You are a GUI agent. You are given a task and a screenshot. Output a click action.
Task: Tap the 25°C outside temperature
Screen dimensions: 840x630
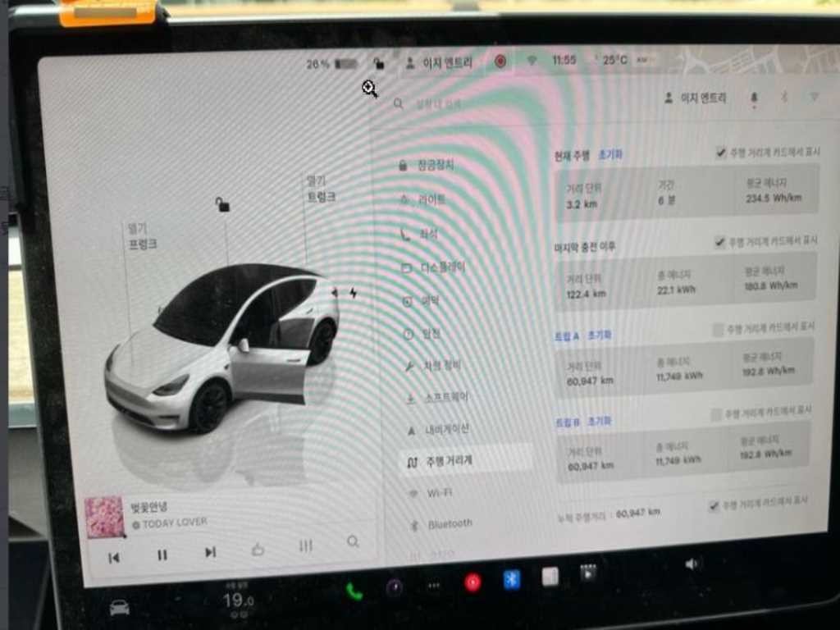[x=614, y=59]
